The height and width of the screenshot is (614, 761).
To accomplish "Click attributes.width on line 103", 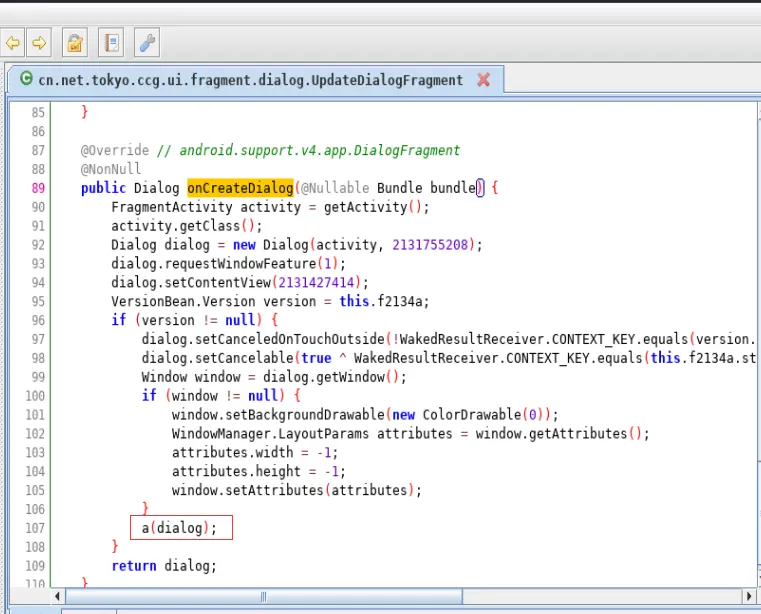I will (x=232, y=452).
